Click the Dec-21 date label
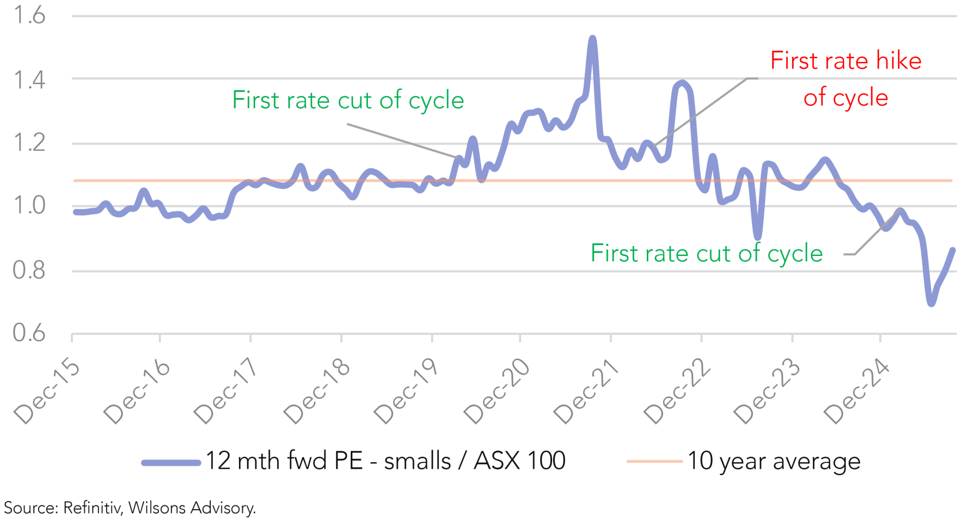 coord(587,391)
